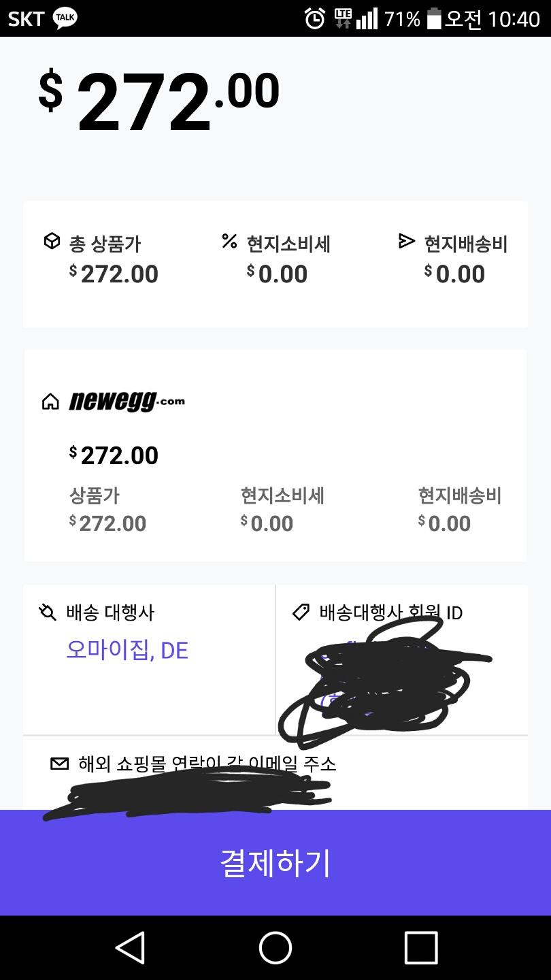
Task: Open recent apps with square button
Action: [x=420, y=947]
